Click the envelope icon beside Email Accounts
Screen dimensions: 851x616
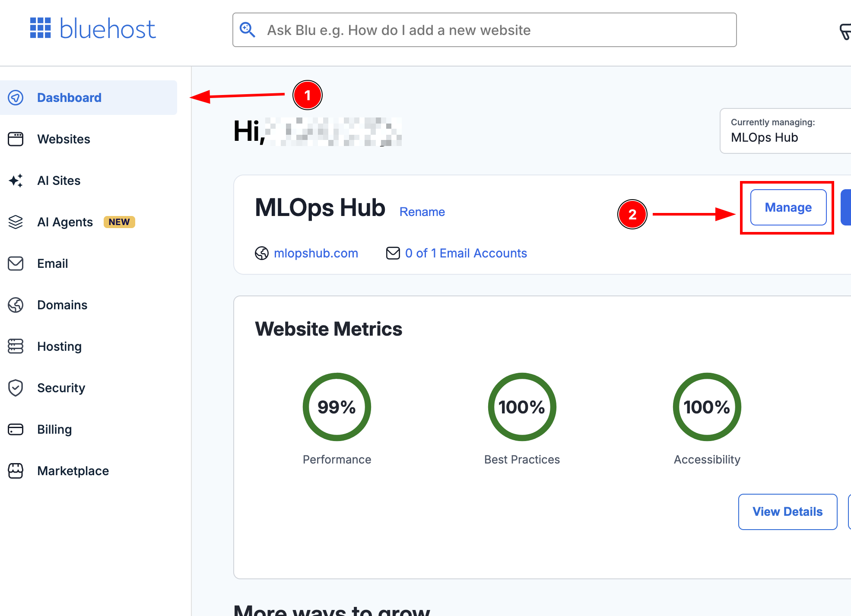(x=393, y=253)
